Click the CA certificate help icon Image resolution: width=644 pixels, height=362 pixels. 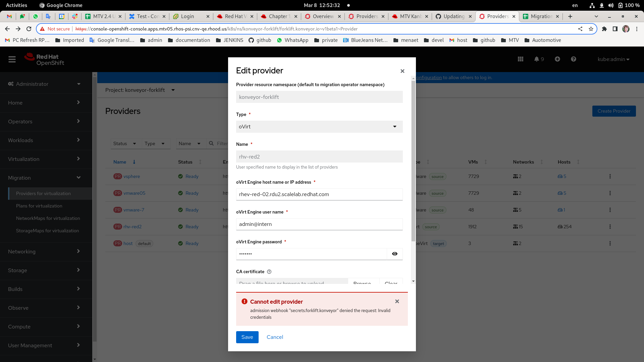(269, 271)
